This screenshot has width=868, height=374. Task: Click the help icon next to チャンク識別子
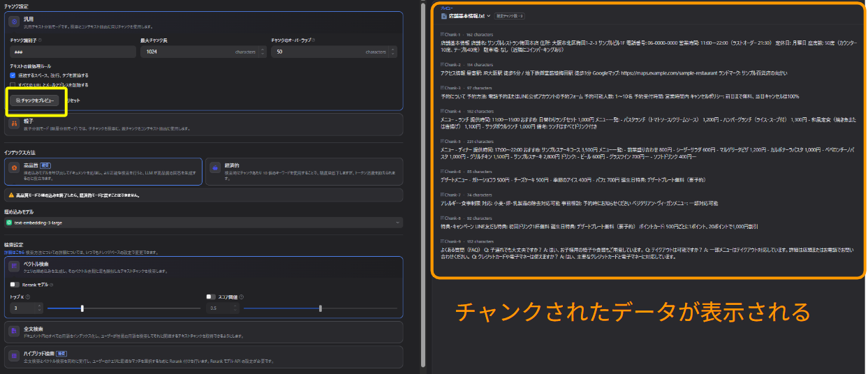pos(40,40)
